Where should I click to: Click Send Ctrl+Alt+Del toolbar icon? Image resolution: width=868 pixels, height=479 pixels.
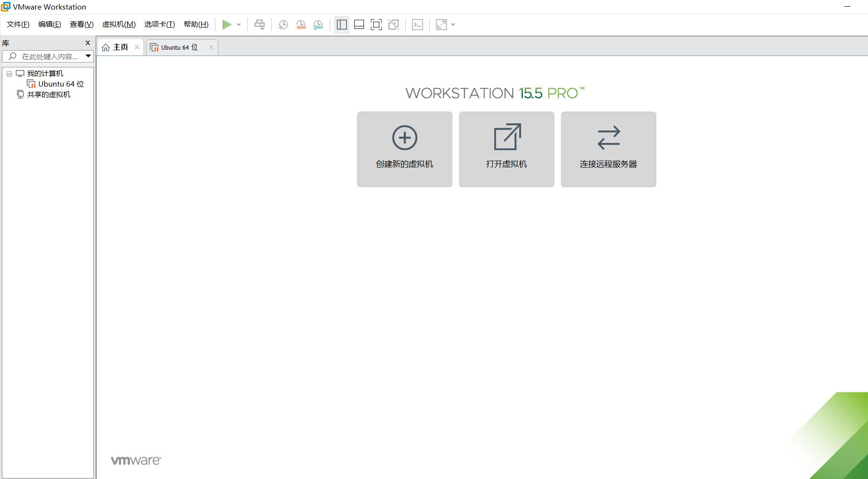[x=259, y=24]
